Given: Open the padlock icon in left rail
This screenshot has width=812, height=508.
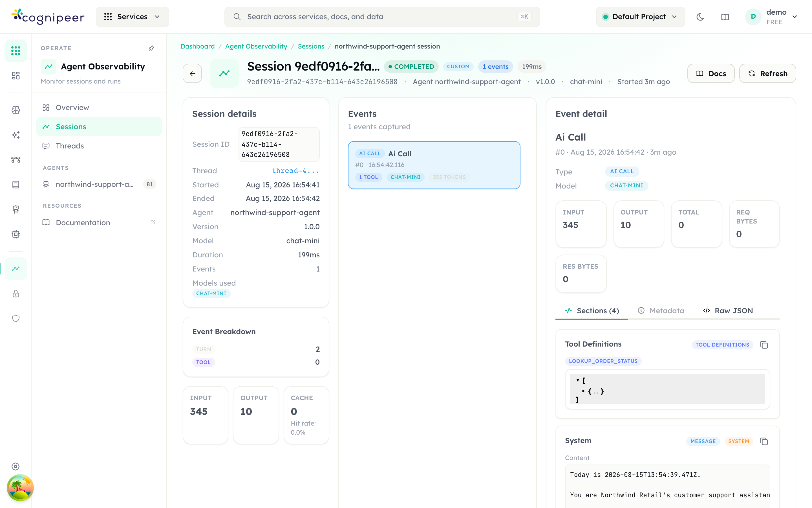Looking at the screenshot, I should pyautogui.click(x=16, y=294).
